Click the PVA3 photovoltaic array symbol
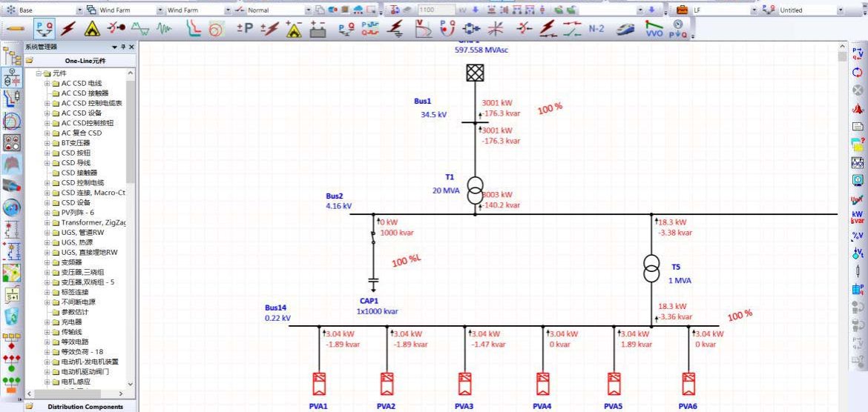The height and width of the screenshot is (412, 868). coord(464,383)
